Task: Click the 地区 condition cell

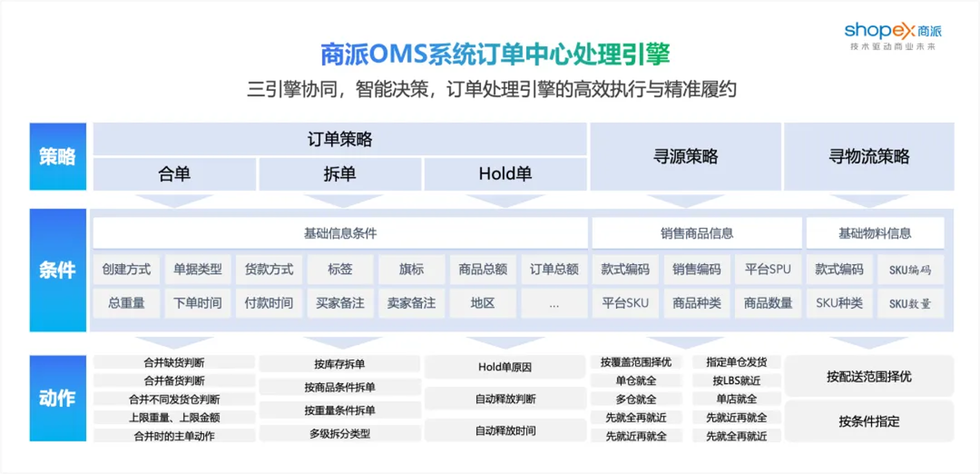Action: point(483,303)
